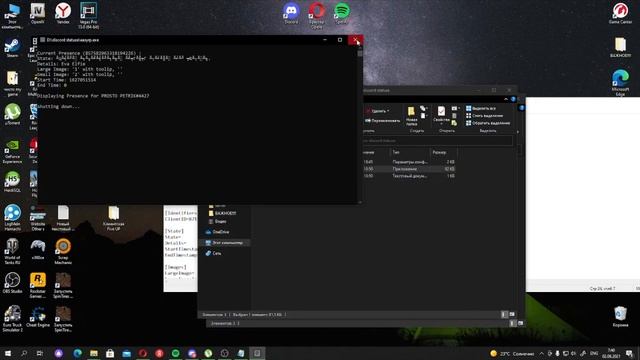Open Task View on the taskbar

tap(40, 353)
